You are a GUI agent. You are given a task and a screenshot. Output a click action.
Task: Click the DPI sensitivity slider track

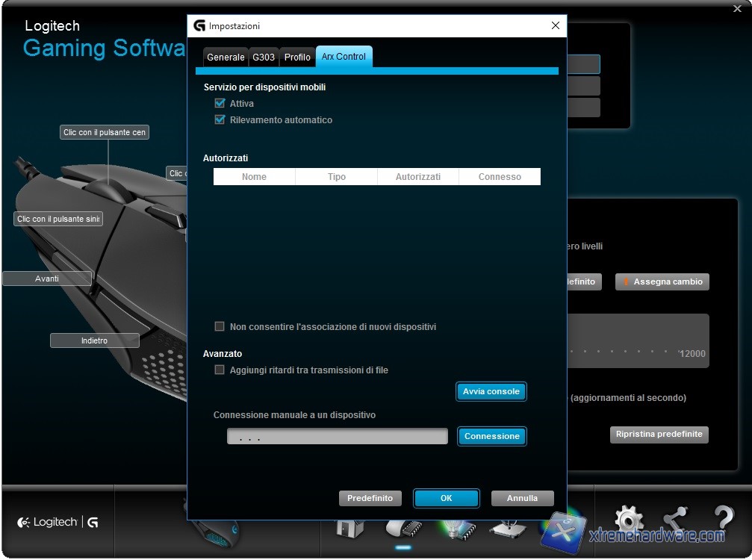click(620, 351)
